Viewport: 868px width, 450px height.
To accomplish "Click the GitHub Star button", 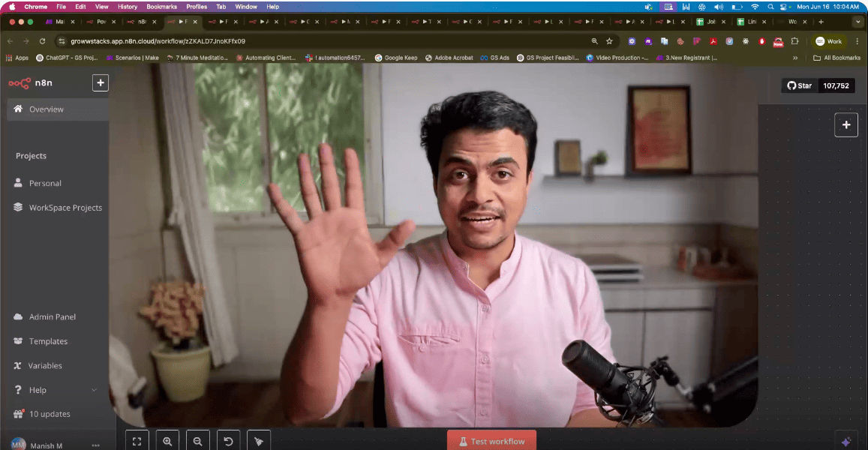I will coord(799,85).
